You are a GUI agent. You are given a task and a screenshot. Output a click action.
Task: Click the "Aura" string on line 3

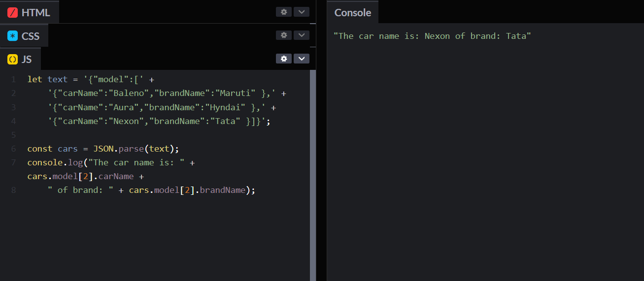124,107
